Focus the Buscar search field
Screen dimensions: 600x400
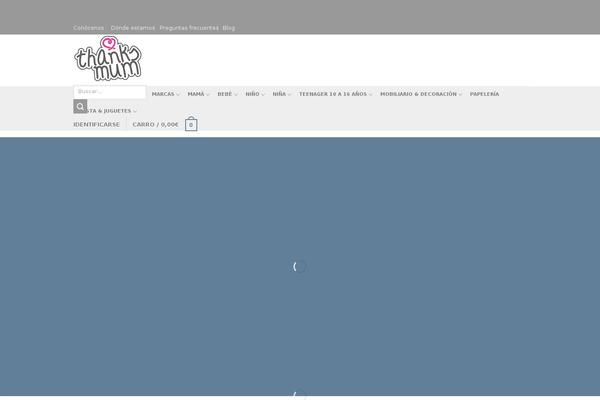pos(109,92)
